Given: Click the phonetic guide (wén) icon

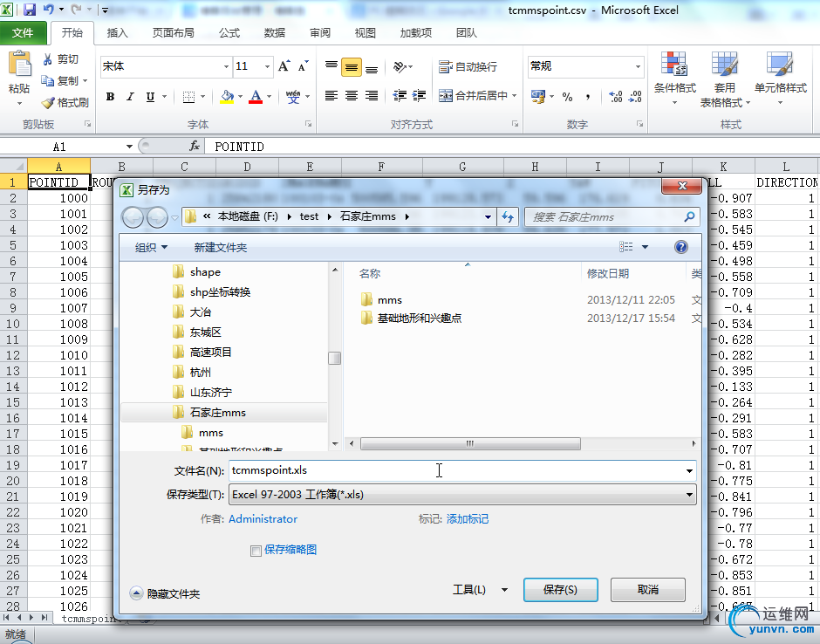Looking at the screenshot, I should click(x=293, y=96).
